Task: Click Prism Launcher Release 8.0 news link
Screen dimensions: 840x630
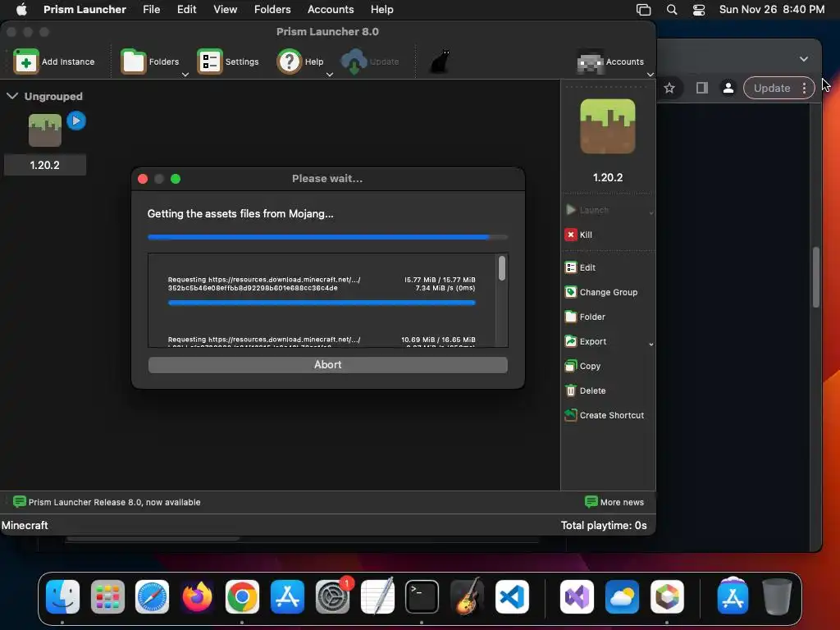Action: (x=115, y=502)
